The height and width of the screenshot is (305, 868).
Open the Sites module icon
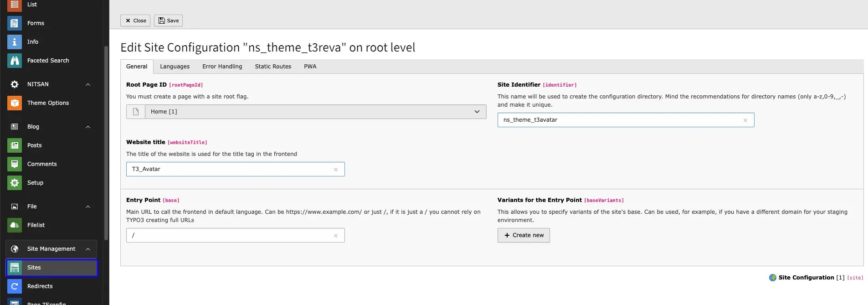(x=15, y=268)
